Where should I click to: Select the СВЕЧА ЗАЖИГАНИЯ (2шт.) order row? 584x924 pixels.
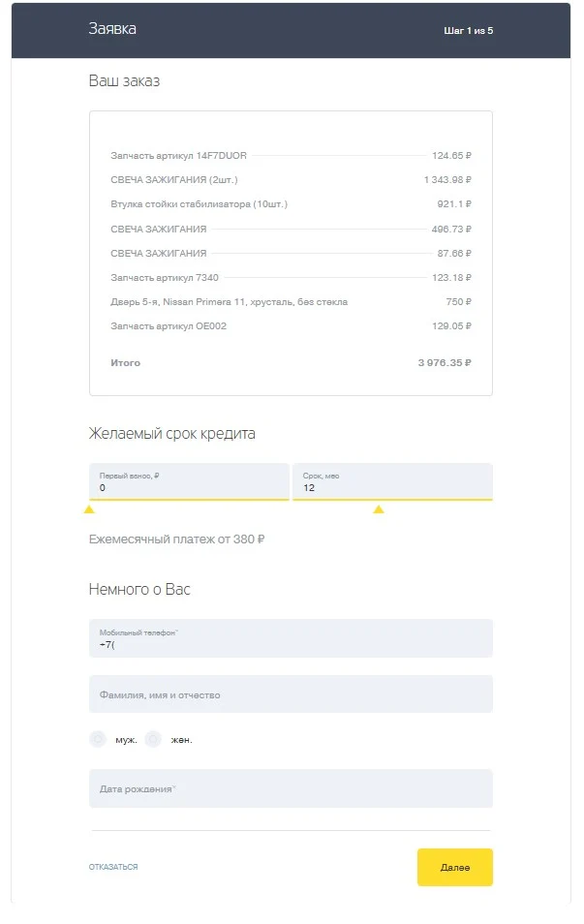(291, 179)
